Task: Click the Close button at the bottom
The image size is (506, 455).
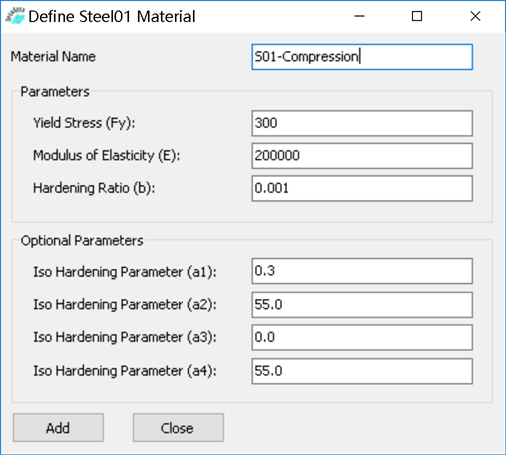Action: click(x=178, y=428)
